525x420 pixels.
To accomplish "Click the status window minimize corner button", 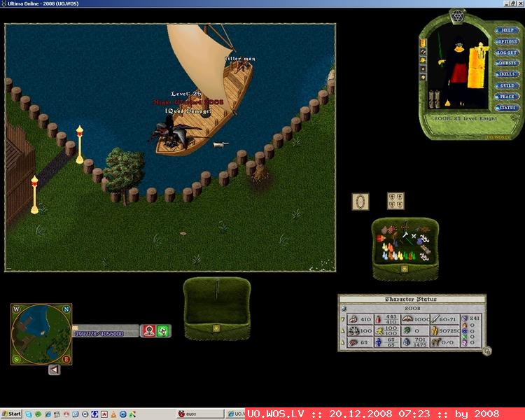I will click(487, 351).
